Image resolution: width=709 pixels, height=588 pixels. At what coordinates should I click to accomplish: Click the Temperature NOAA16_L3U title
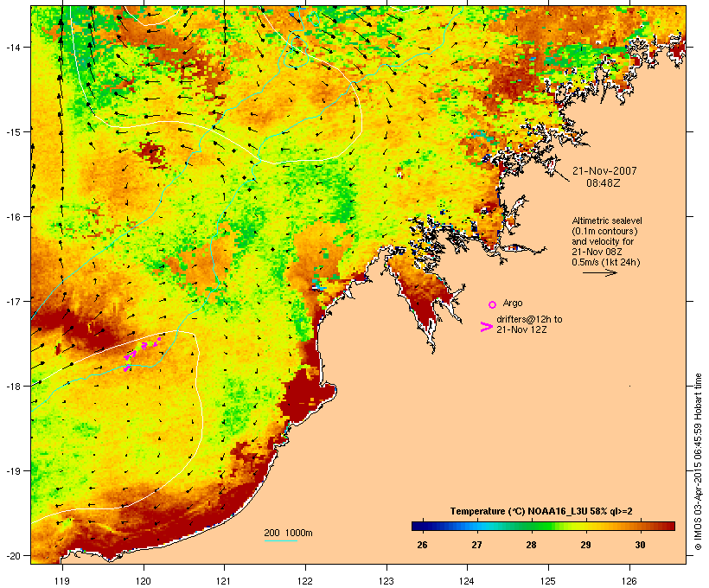[x=541, y=511]
